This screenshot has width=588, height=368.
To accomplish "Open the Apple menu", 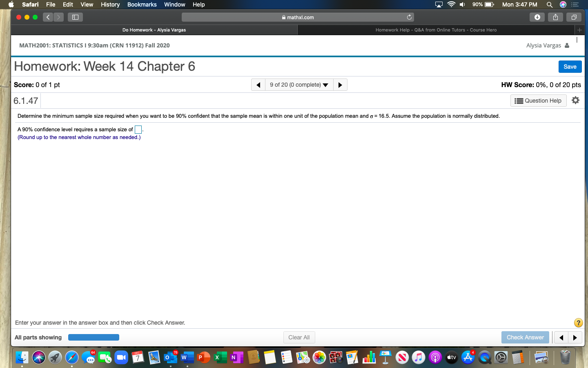I will pos(11,4).
